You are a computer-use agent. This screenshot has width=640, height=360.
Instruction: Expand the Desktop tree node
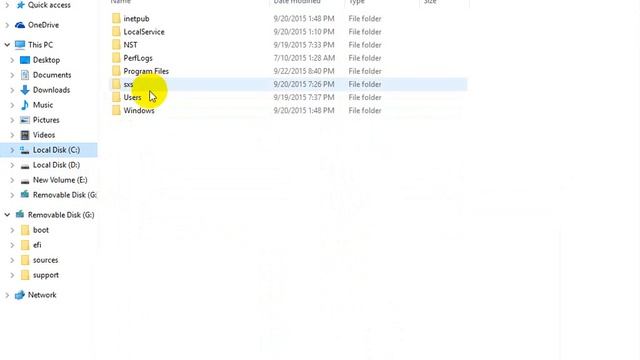(12, 60)
